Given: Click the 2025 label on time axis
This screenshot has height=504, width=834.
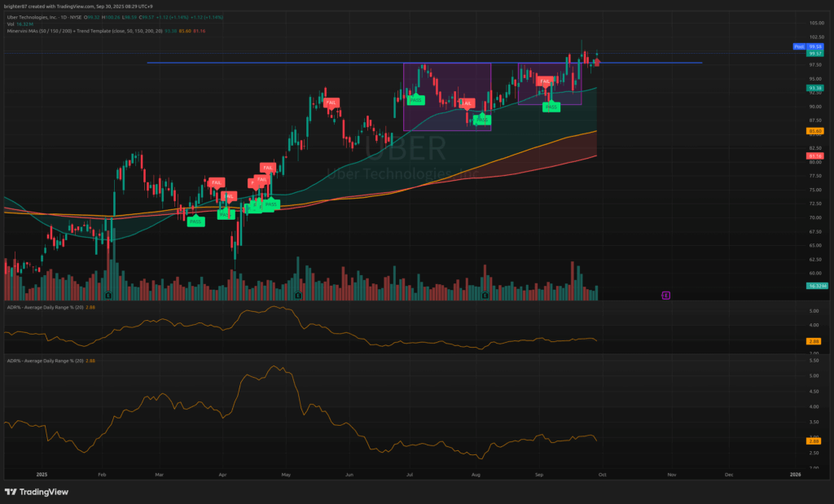Looking at the screenshot, I should [42, 474].
